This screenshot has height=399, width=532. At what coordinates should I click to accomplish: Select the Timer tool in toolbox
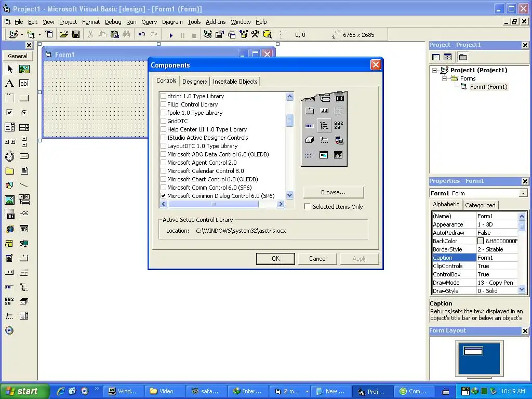coord(10,156)
